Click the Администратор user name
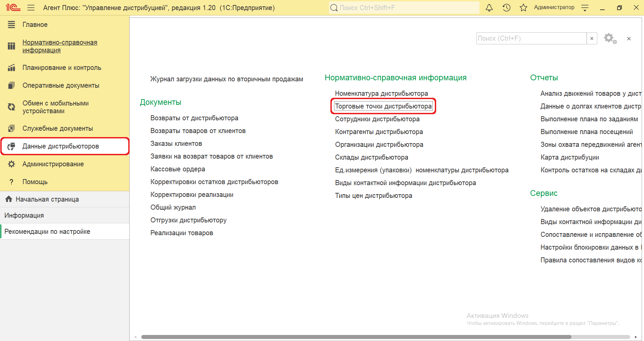Viewport: 644px width, 341px height. (554, 7)
